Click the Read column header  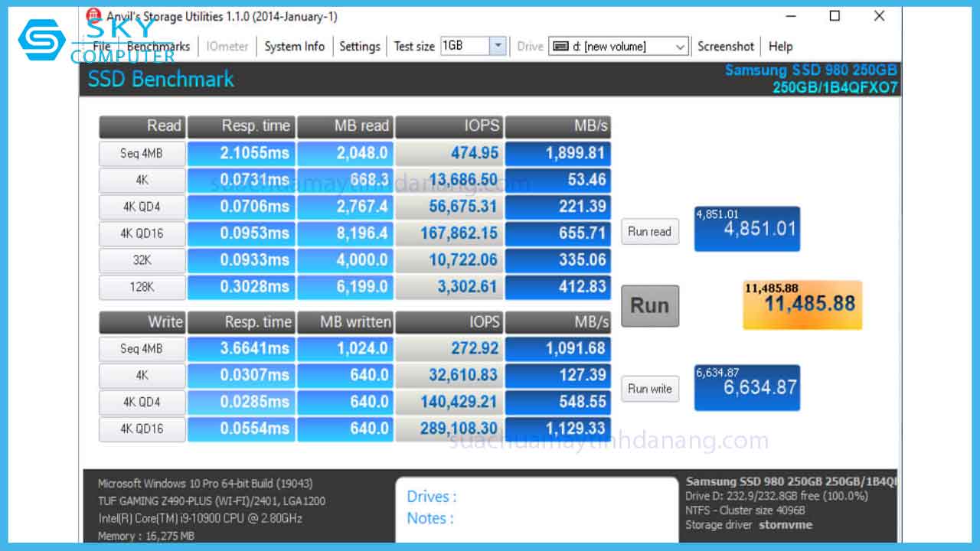pos(142,126)
